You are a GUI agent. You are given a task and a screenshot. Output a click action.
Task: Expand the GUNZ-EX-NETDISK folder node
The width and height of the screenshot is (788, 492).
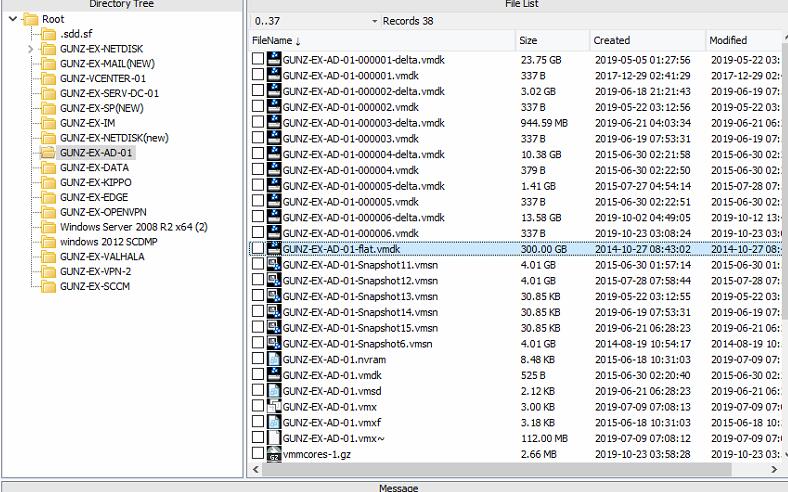[x=30, y=49]
